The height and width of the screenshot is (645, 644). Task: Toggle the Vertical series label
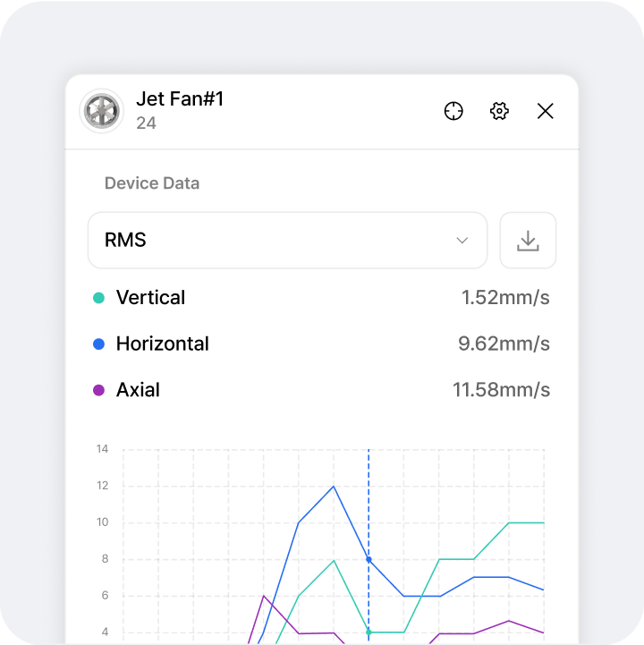pyautogui.click(x=150, y=298)
